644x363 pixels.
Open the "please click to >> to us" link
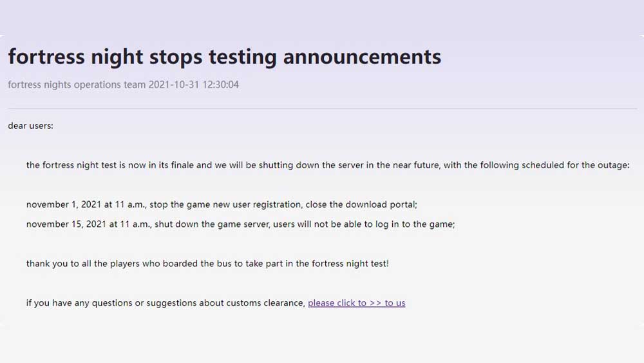(357, 303)
